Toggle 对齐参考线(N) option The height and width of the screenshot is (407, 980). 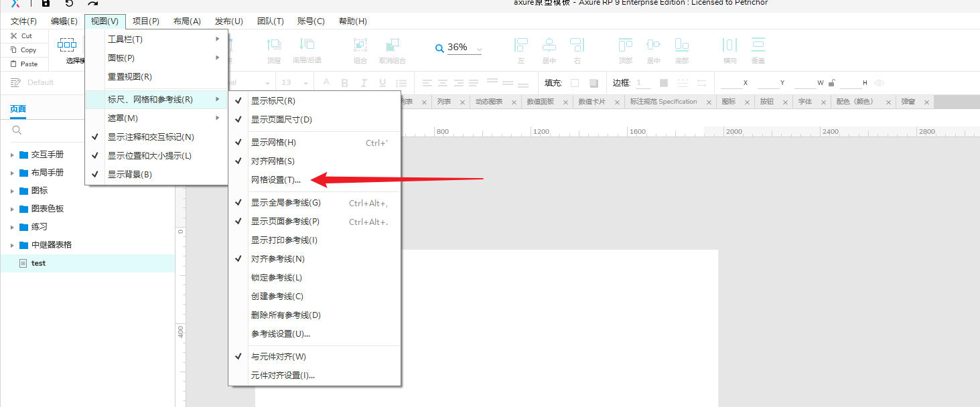click(x=315, y=259)
